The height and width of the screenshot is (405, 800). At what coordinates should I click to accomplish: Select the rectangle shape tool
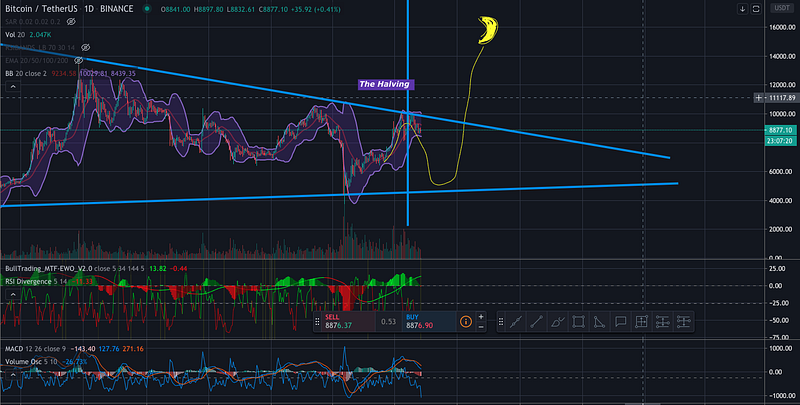tap(579, 322)
